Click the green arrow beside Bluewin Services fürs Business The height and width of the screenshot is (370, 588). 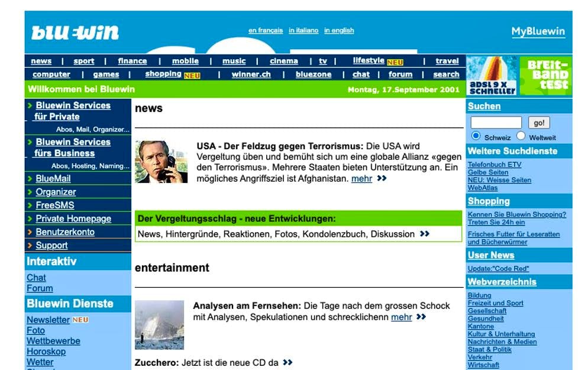point(30,142)
